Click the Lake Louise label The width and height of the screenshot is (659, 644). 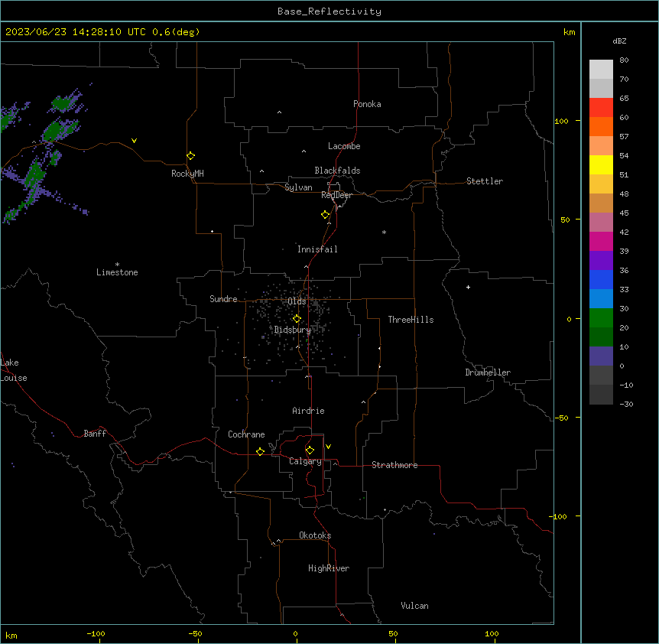click(x=14, y=370)
